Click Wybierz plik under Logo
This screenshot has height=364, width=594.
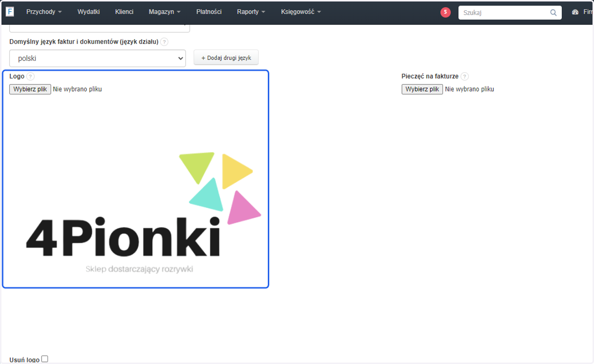pos(30,89)
